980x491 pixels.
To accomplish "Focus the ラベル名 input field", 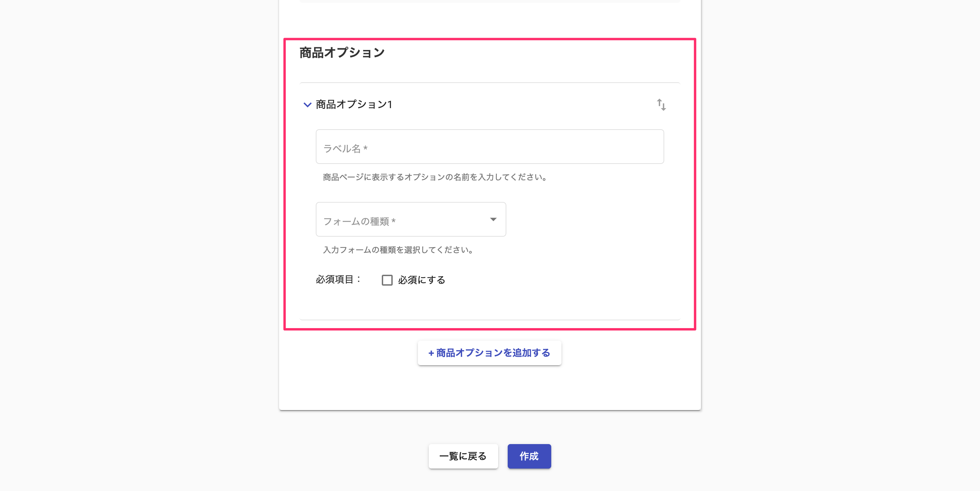I will 490,147.
